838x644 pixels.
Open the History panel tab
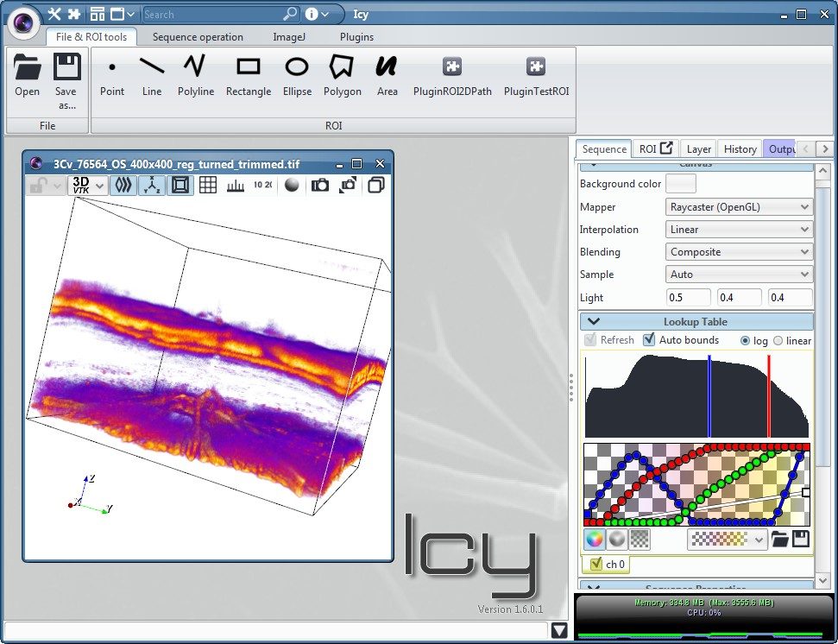tap(740, 148)
